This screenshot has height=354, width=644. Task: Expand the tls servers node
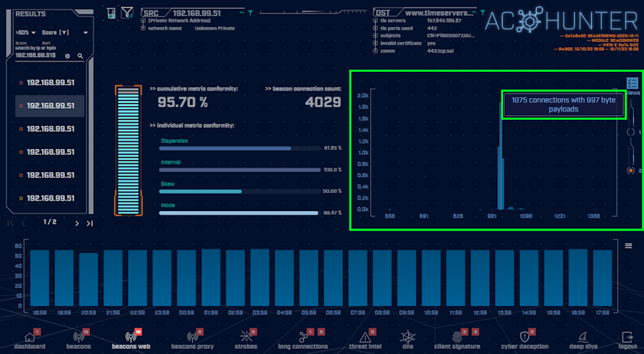375,20
